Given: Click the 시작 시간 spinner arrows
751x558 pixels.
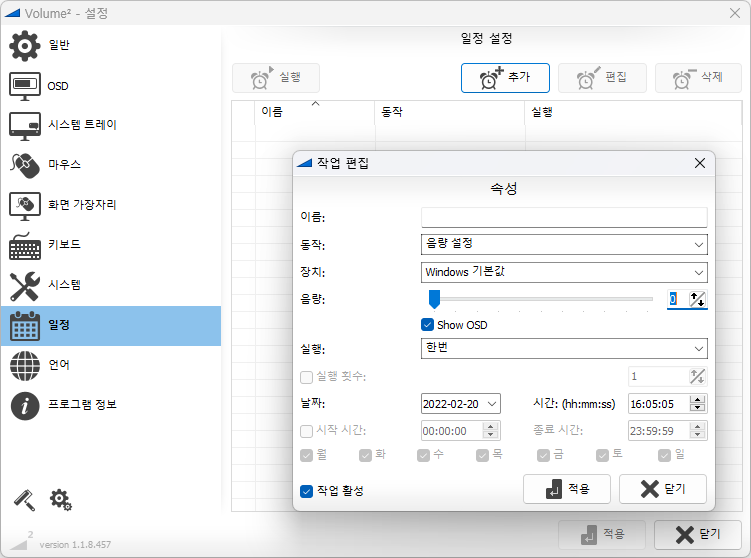Looking at the screenshot, I should click(490, 431).
